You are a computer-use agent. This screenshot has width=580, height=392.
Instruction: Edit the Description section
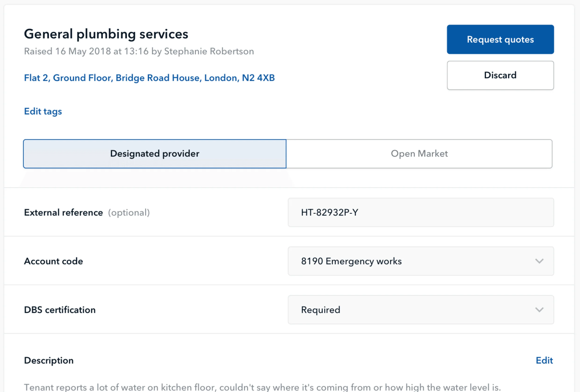click(x=544, y=360)
